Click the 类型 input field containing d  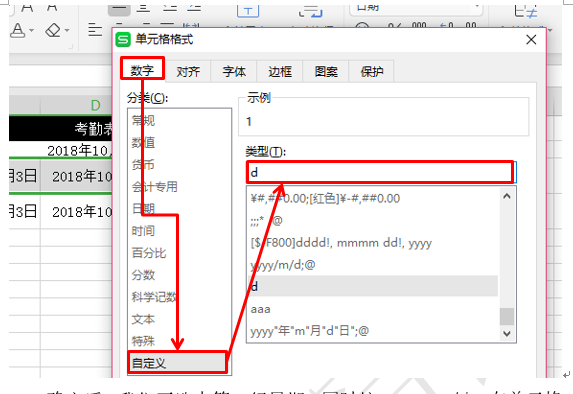click(x=380, y=172)
